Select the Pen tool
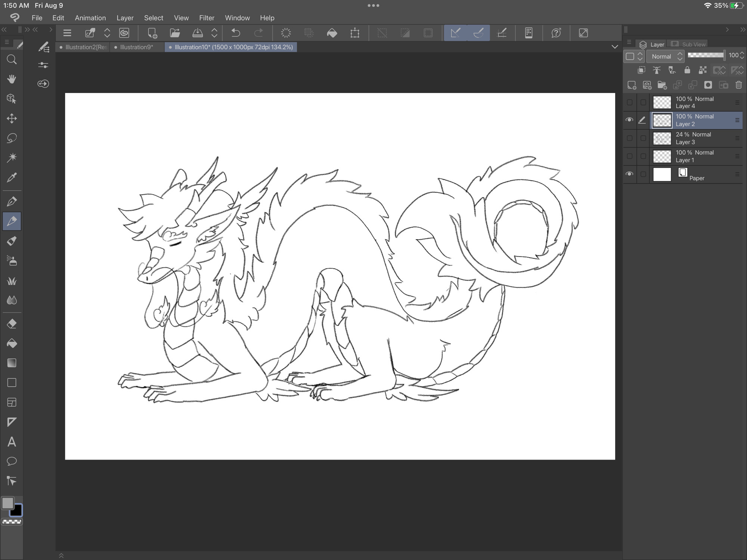This screenshot has width=747, height=560. tap(12, 202)
